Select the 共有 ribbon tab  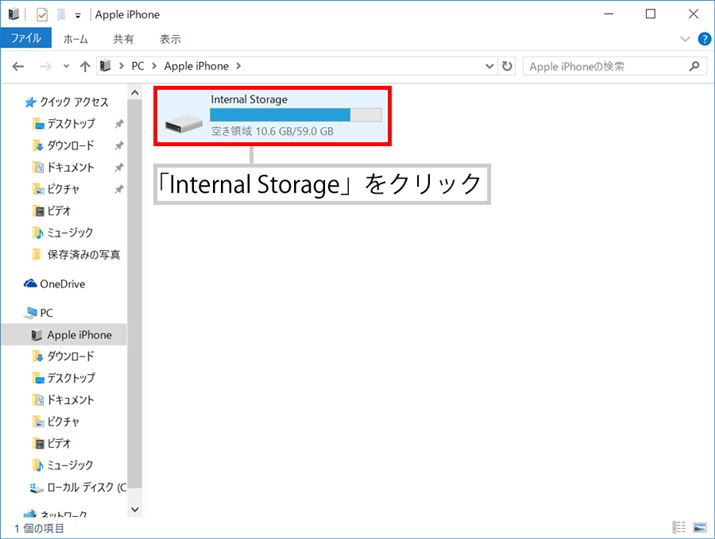pyautogui.click(x=123, y=39)
